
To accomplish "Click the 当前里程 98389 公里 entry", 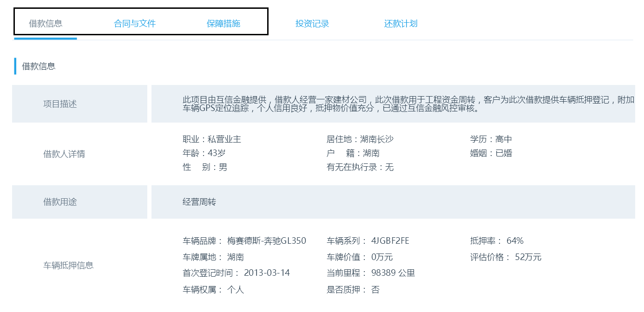I will pos(371,273).
